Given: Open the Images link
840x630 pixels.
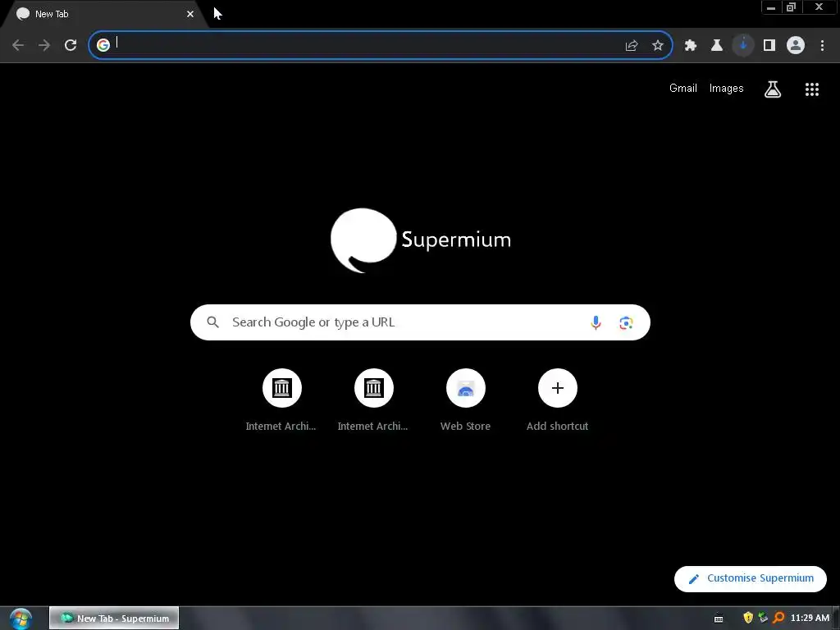Looking at the screenshot, I should [727, 89].
